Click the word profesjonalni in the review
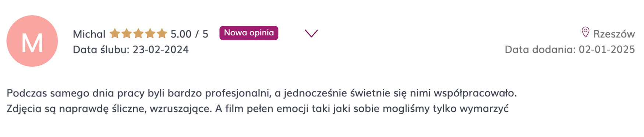 (x=238, y=93)
